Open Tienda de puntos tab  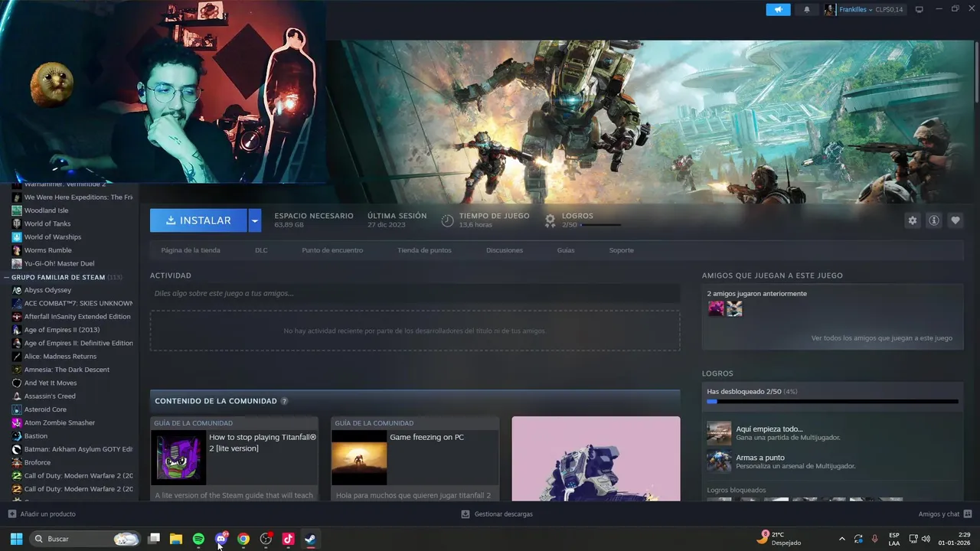[x=424, y=250]
